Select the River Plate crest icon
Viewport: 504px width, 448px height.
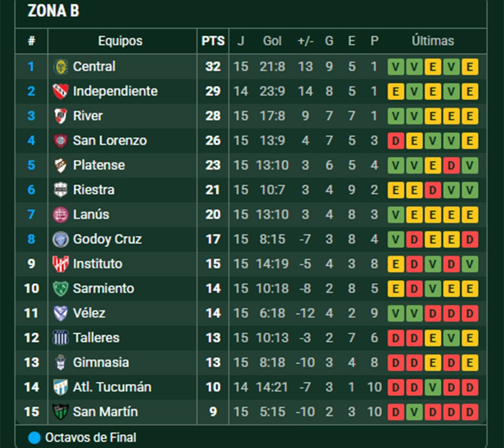point(60,116)
